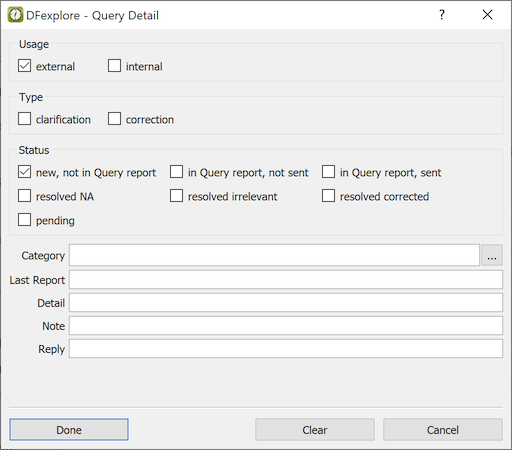The width and height of the screenshot is (512, 450).
Task: Select the resolved irrelevant checkbox
Action: pyautogui.click(x=176, y=196)
